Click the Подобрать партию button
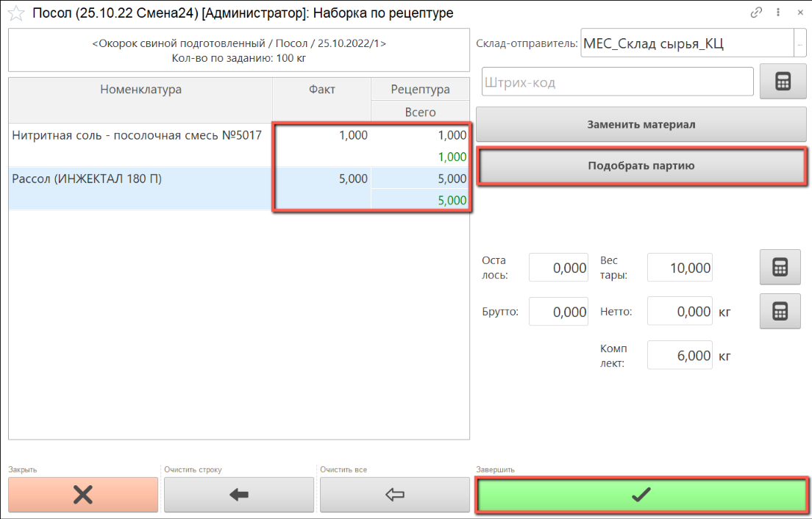Viewport: 812px width, 519px height. (x=641, y=166)
